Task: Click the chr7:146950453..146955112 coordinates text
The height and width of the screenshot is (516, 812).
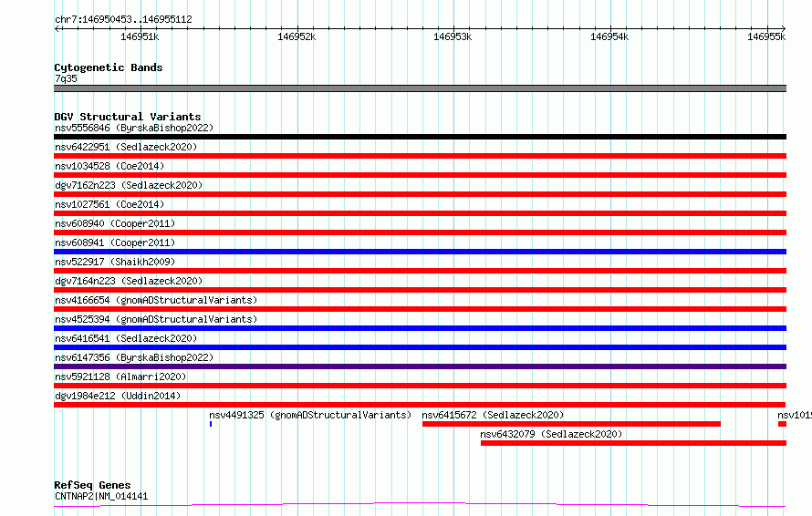Action: click(x=123, y=20)
